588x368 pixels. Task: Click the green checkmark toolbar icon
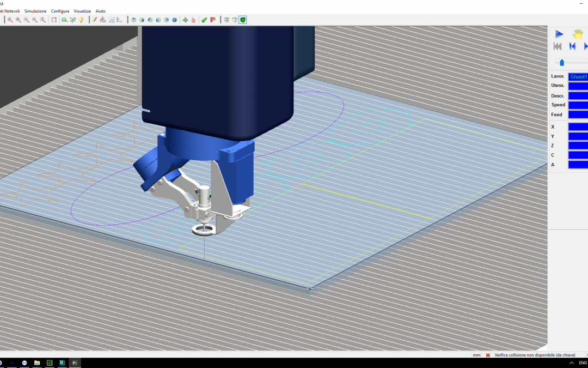[x=204, y=20]
